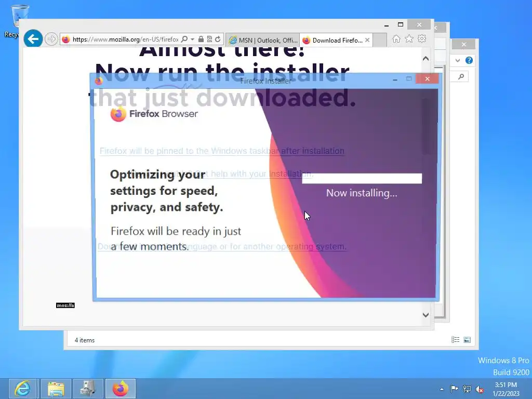Click the security padlock icon in address bar
Image resolution: width=532 pixels, height=399 pixels.
coord(201,39)
